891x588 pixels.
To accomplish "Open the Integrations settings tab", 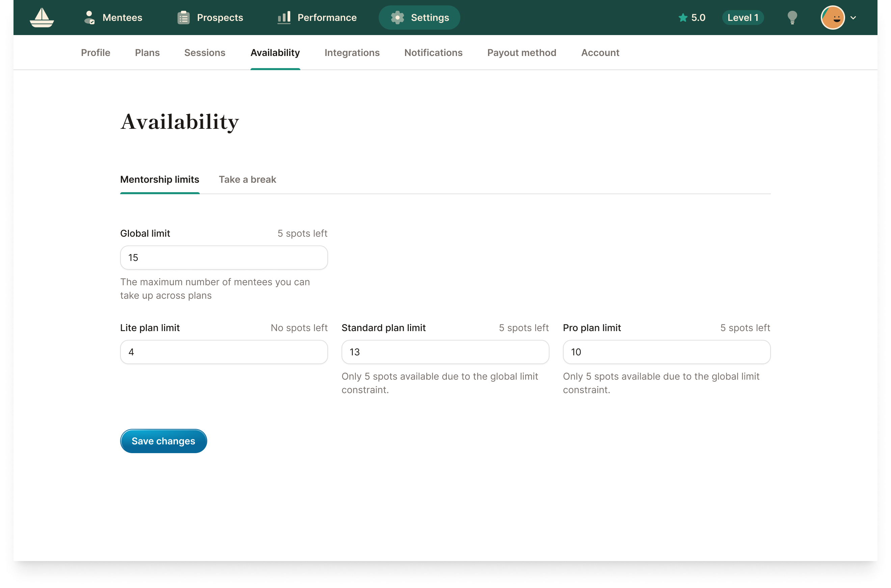I will tap(352, 53).
